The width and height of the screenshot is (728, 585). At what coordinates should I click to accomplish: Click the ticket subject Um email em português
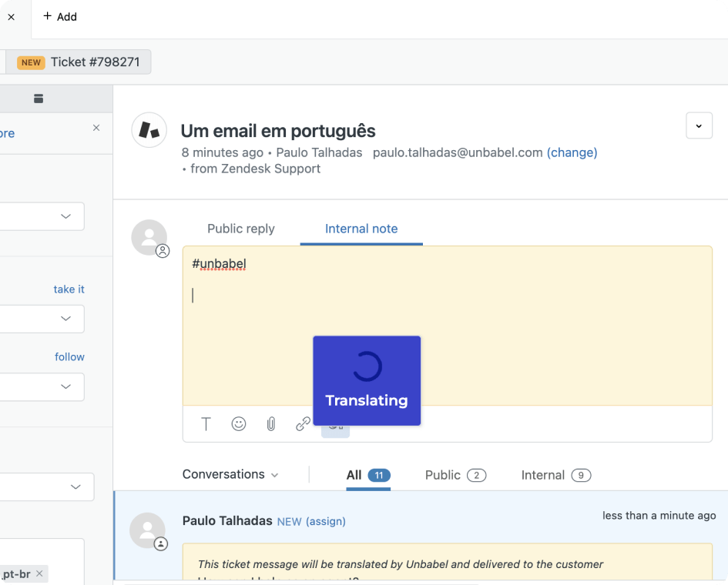277,131
